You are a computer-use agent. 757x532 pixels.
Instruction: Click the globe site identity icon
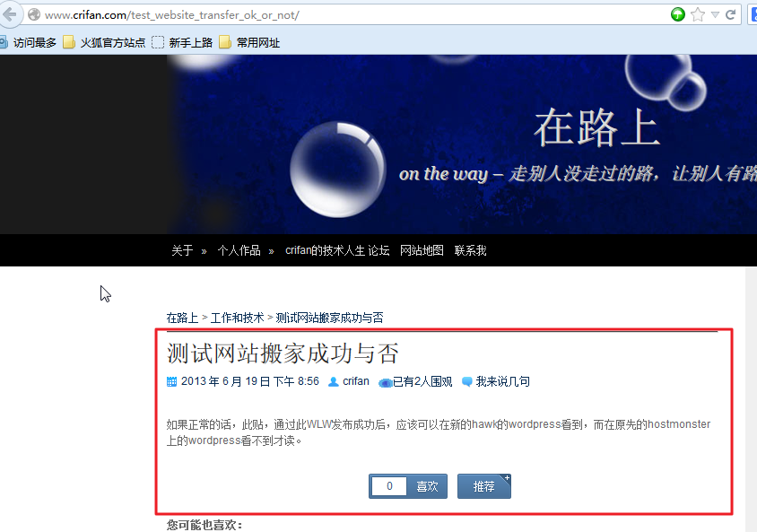[x=34, y=14]
